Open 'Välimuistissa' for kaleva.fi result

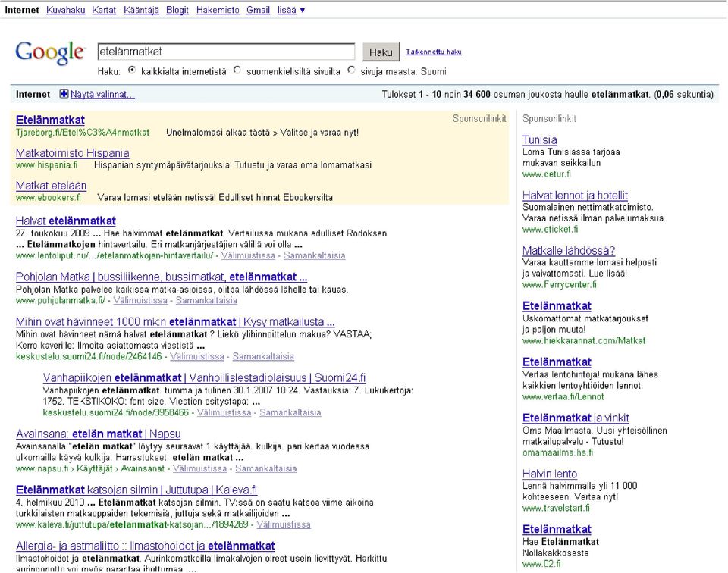(283, 524)
